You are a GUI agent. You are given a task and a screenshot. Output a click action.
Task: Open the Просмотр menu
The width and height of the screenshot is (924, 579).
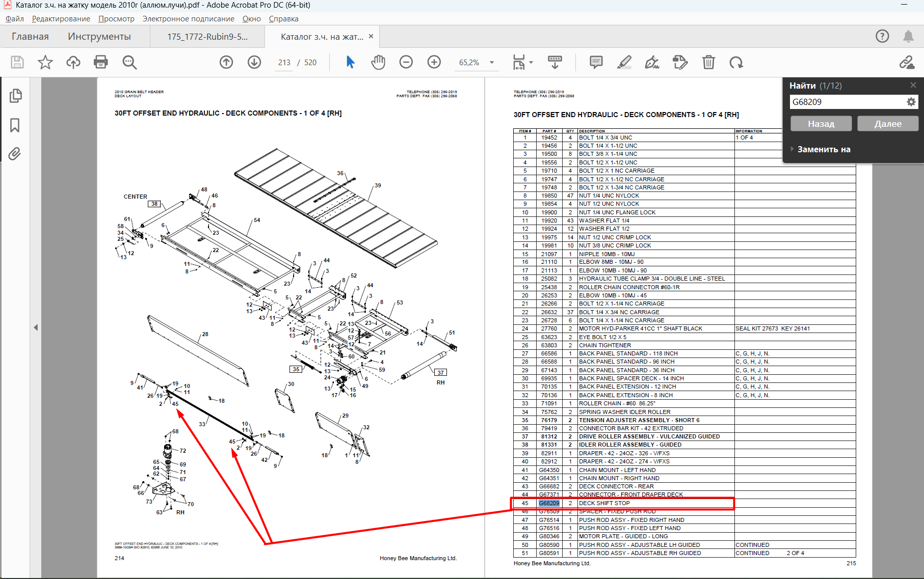tap(116, 19)
